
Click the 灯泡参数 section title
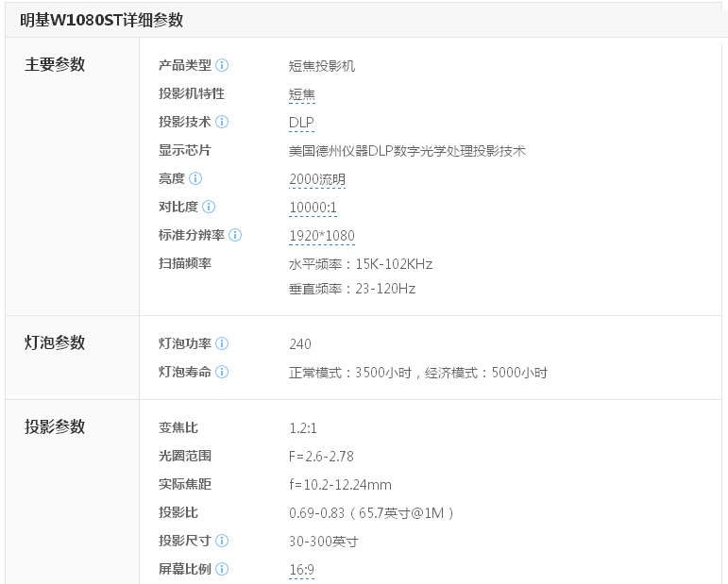(x=55, y=342)
